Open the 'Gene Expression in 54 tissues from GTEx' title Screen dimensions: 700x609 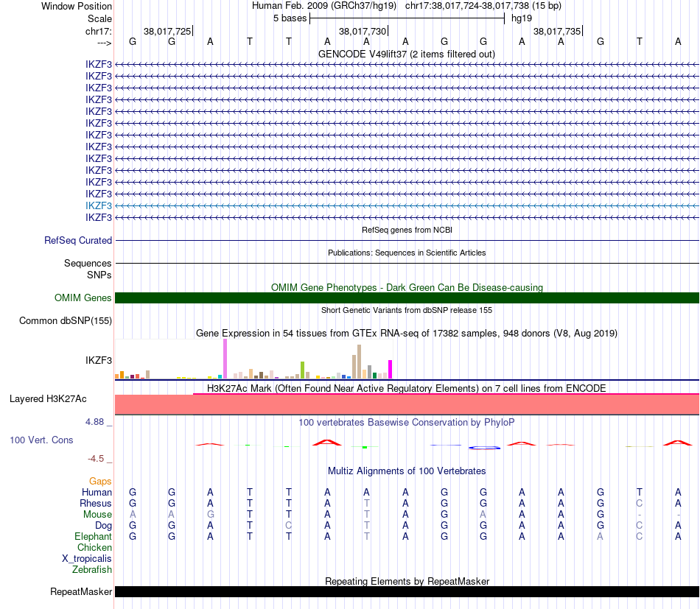point(407,334)
